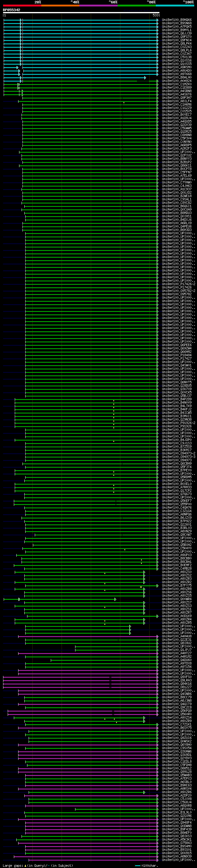Click hit label UniRef100_C5X138
The image size is (197, 868).
click(177, 57)
